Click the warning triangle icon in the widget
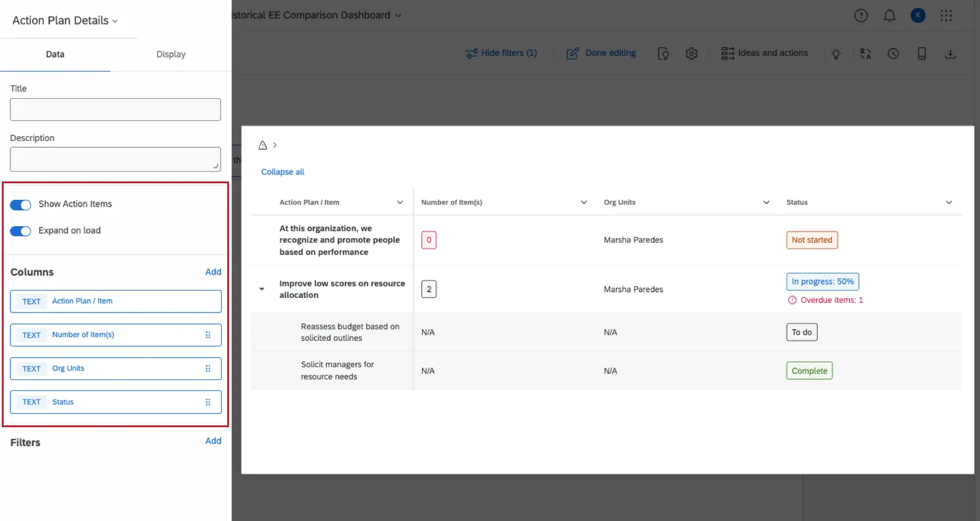 point(263,145)
